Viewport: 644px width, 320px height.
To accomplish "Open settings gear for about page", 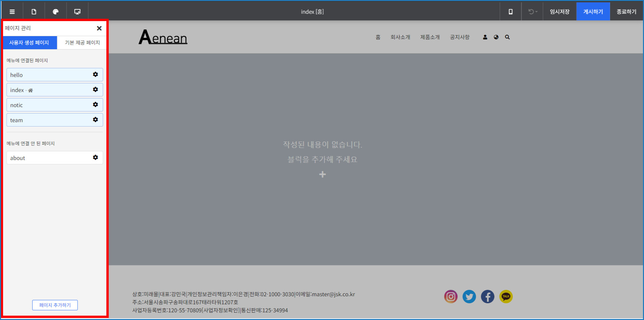I will pyautogui.click(x=95, y=158).
